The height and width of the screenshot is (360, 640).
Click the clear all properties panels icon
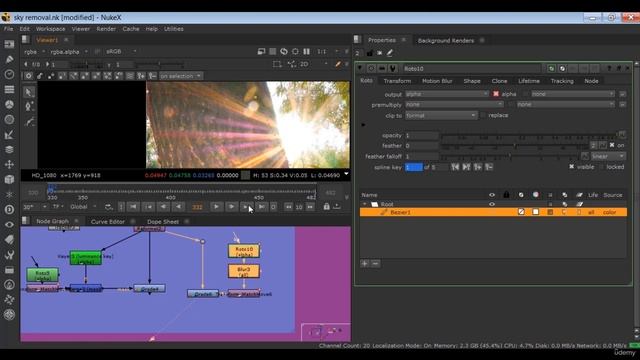click(x=380, y=53)
